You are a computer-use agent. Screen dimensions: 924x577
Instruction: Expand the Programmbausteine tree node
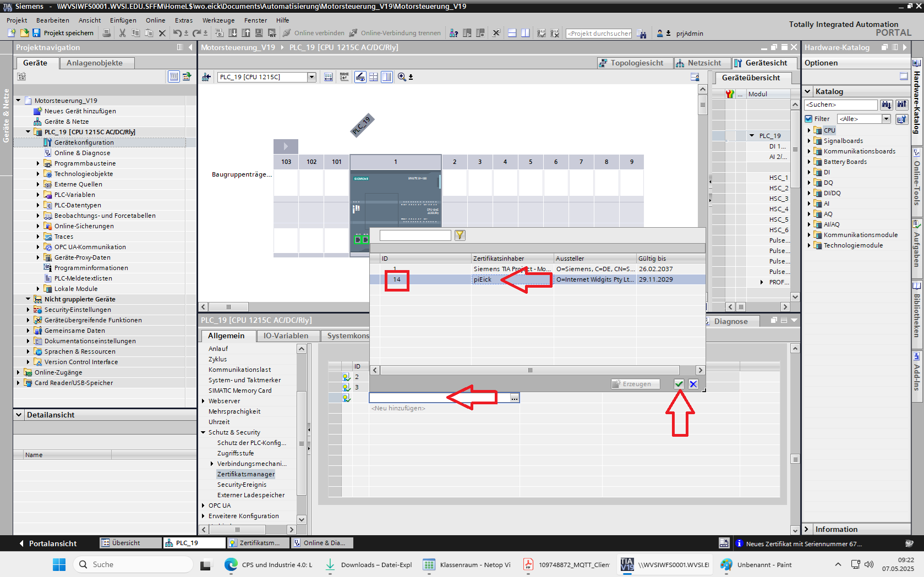38,163
